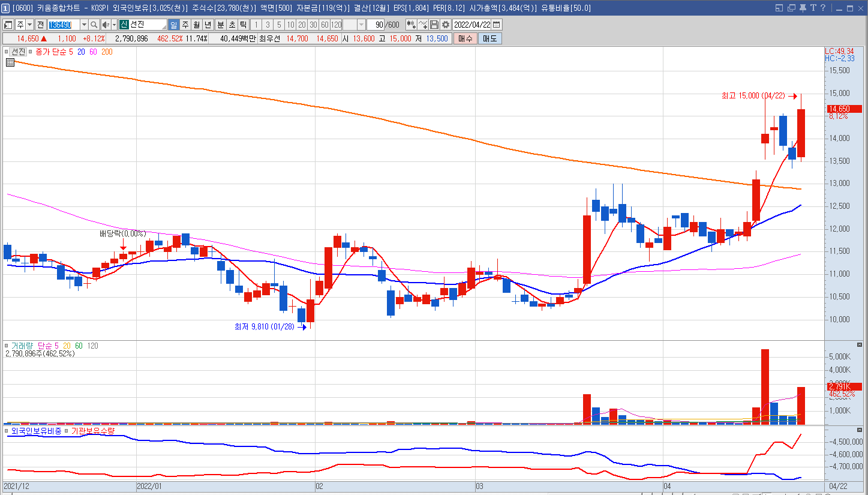Click the 120 interval button
The width and height of the screenshot is (868, 495).
tap(336, 25)
